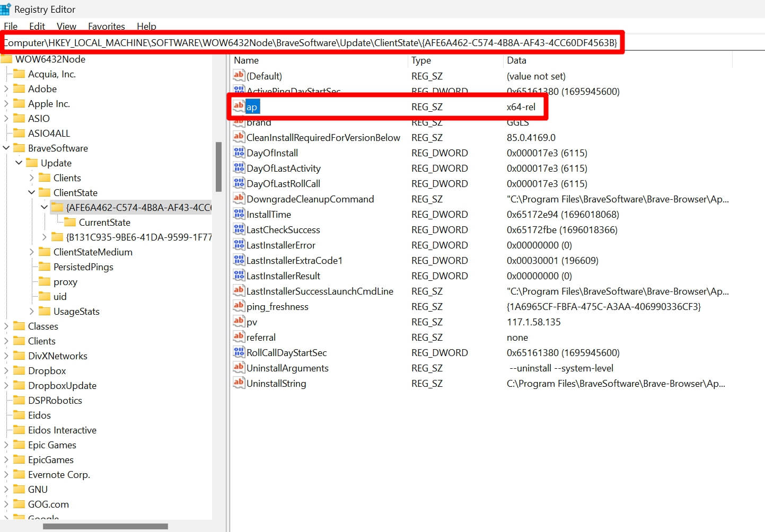Click the DWORD icon next to DayOfInstall
765x532 pixels.
coord(239,153)
